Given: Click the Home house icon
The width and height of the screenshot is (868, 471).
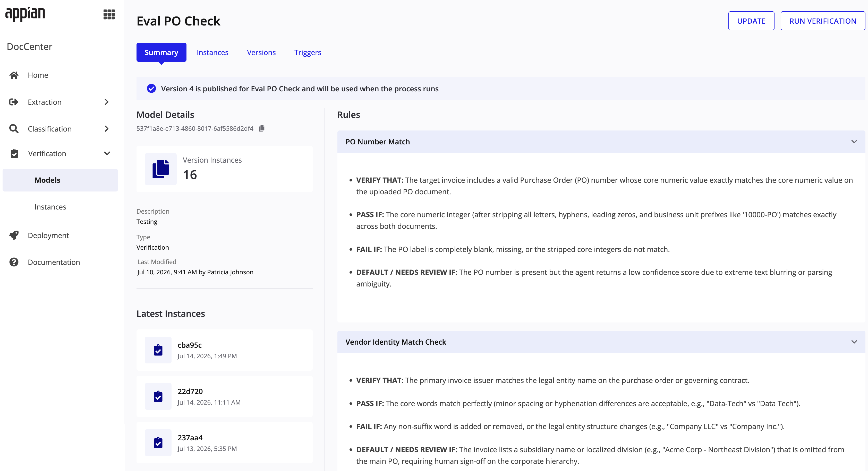Looking at the screenshot, I should tap(14, 75).
